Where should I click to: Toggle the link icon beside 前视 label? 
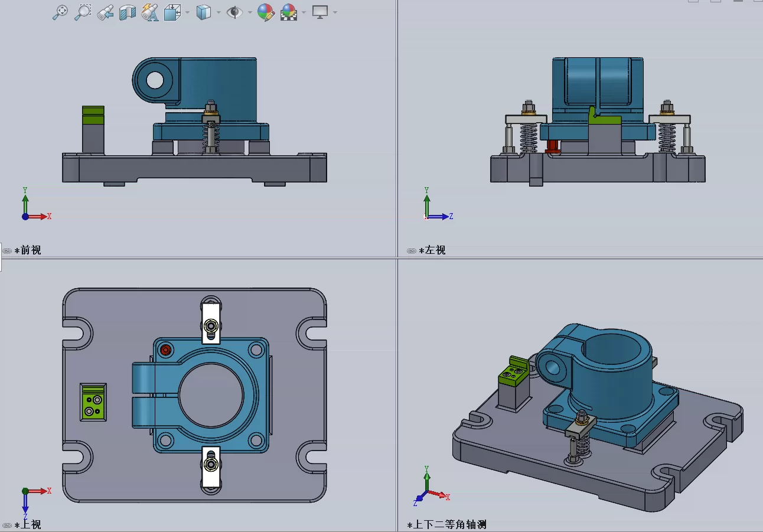click(7, 250)
